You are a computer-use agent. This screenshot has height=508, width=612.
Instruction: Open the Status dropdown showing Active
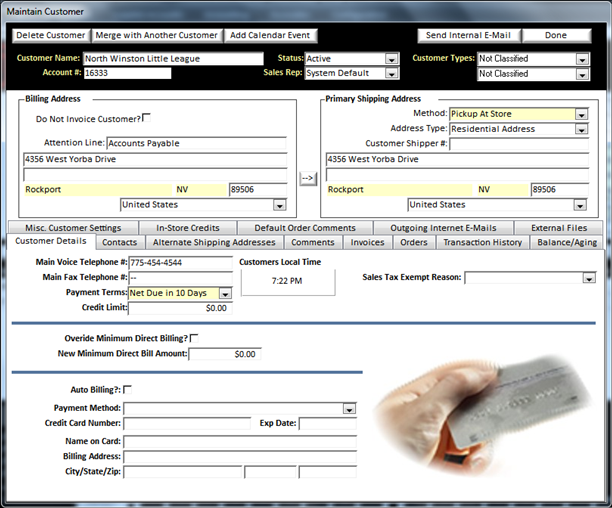[x=391, y=59]
